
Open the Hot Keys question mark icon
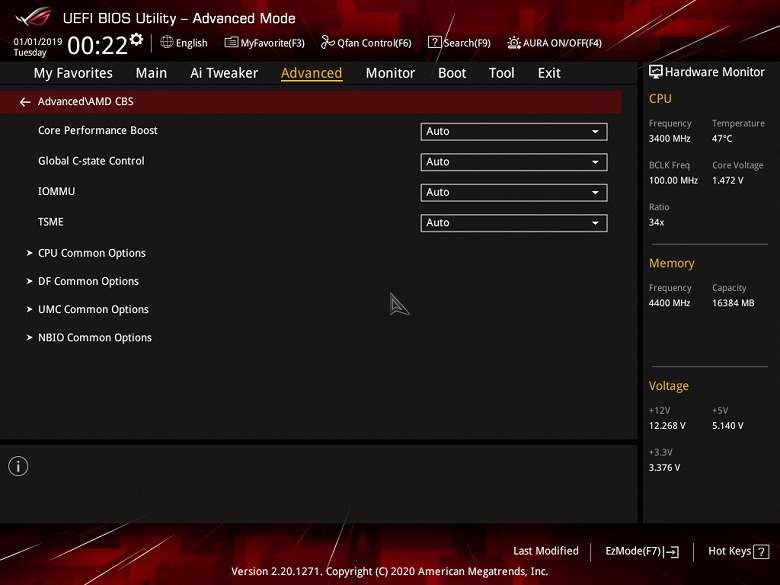761,551
